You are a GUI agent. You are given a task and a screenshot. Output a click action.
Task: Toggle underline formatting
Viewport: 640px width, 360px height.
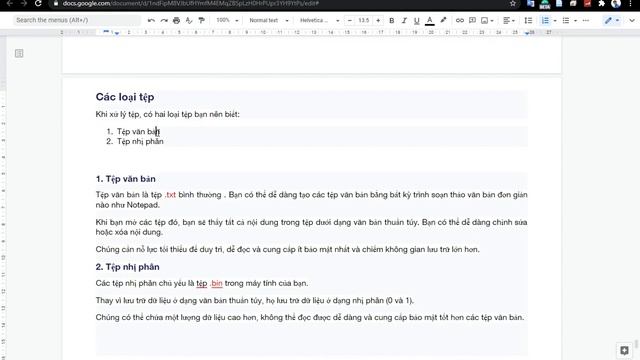tap(417, 20)
